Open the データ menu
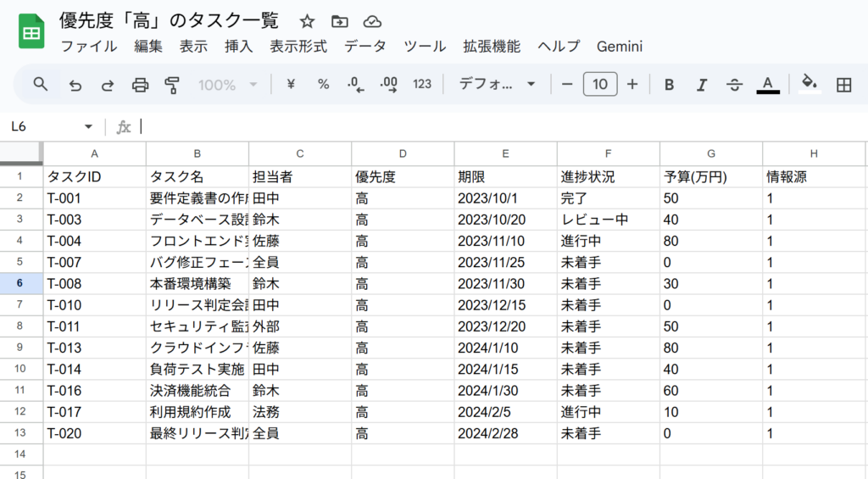The height and width of the screenshot is (479, 868). click(x=365, y=46)
